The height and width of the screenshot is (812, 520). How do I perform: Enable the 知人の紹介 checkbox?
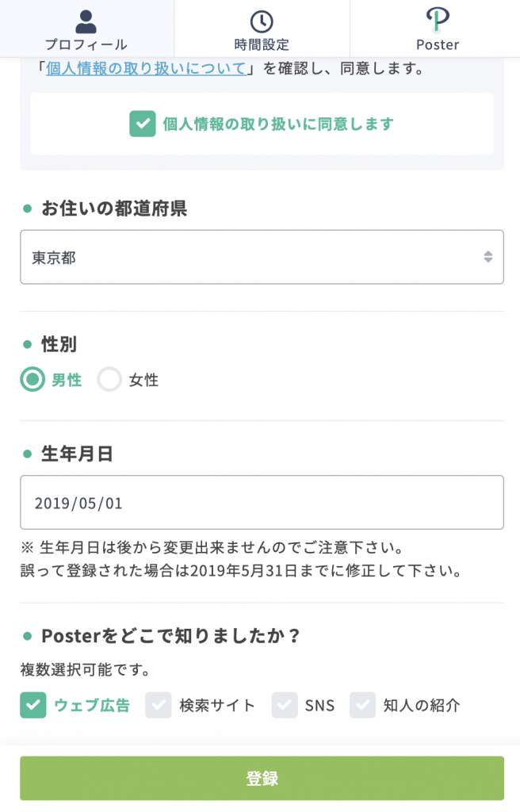(x=362, y=705)
